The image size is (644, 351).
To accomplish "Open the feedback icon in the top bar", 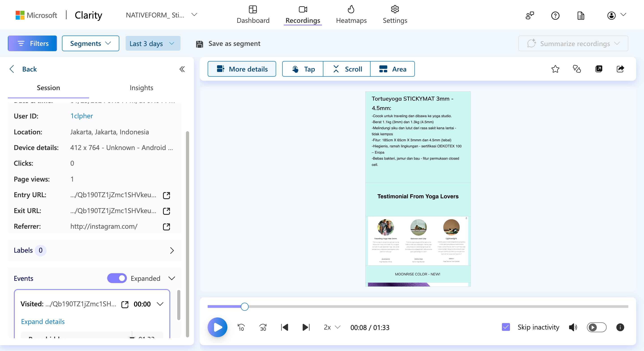I will click(530, 15).
